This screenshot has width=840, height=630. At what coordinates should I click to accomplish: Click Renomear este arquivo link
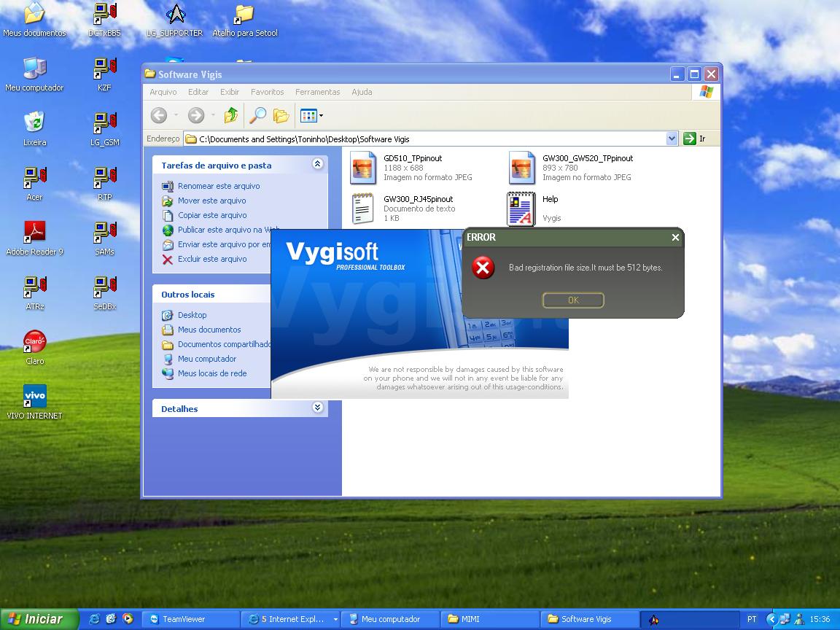219,186
